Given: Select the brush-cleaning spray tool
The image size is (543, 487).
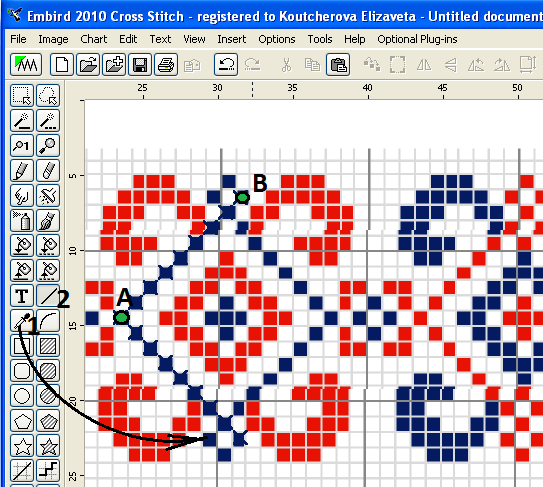Looking at the screenshot, I should (48, 195).
